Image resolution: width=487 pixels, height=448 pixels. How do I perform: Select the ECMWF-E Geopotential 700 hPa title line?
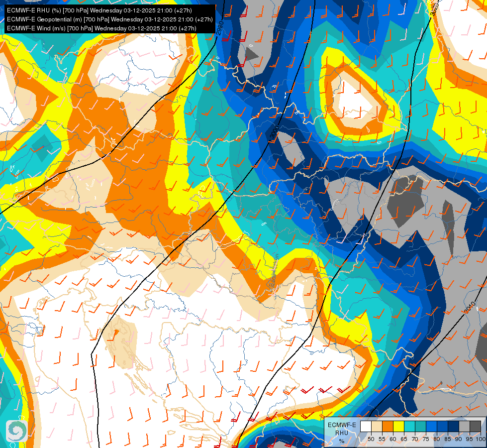coord(109,19)
